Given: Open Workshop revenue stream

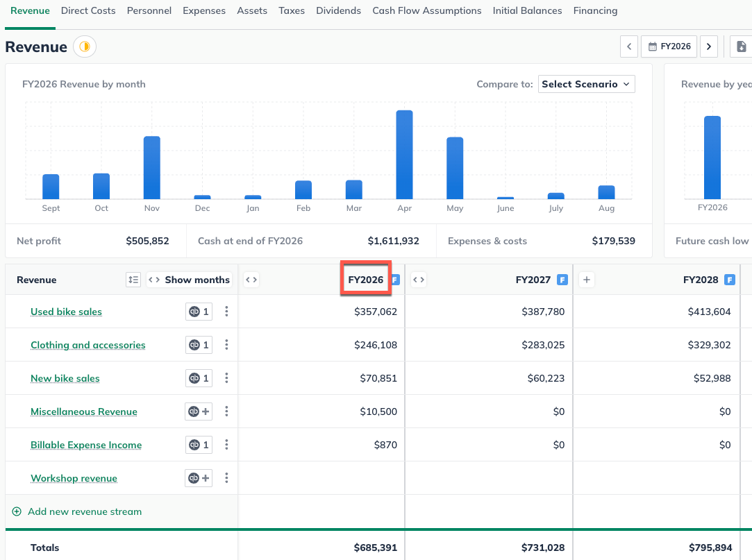Looking at the screenshot, I should (74, 478).
